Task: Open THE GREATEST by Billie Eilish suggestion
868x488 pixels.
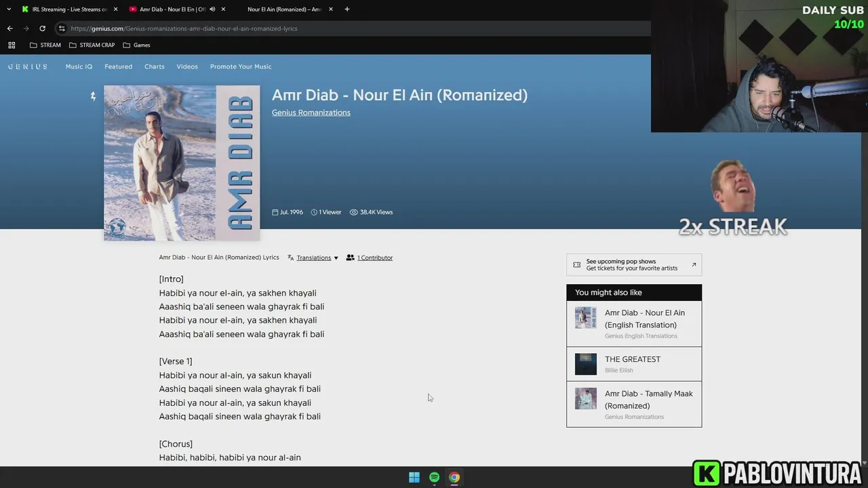Action: (634, 364)
